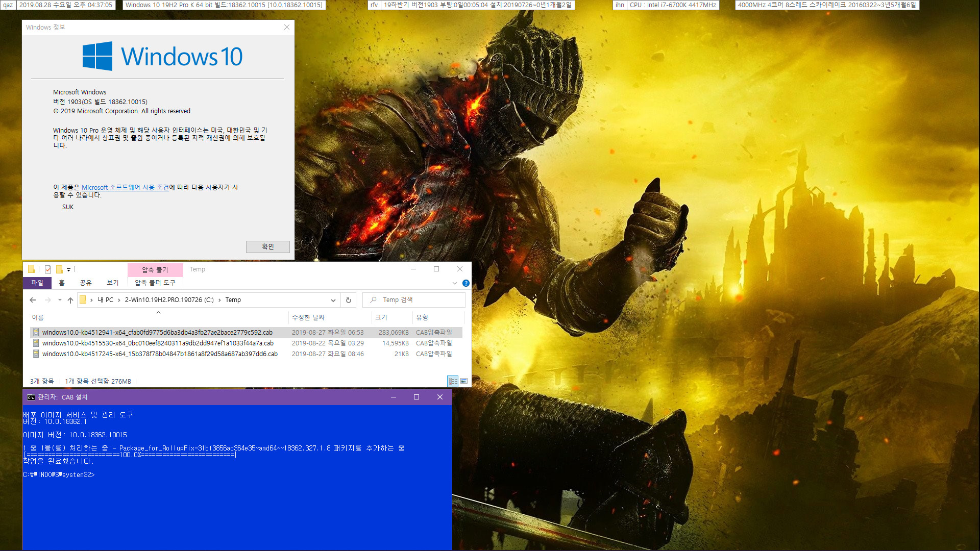Click the kb4517245 cab file icon
Screen dimensions: 980x551
pyautogui.click(x=36, y=354)
